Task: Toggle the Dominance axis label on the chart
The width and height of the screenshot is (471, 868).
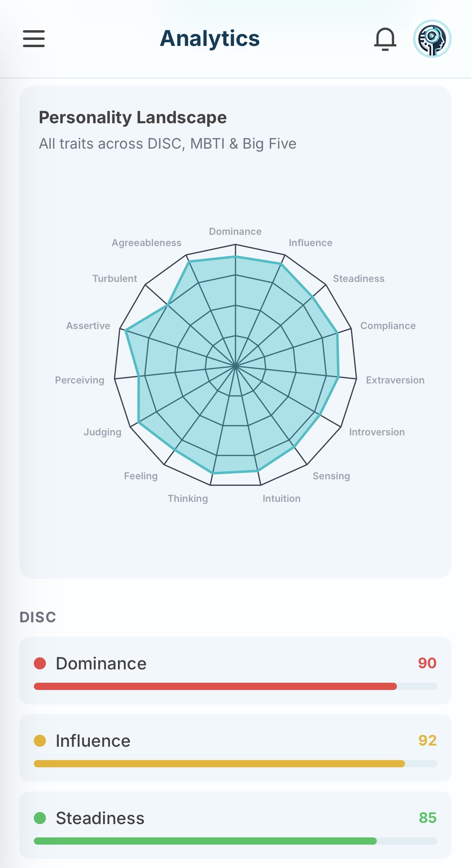Action: click(235, 232)
